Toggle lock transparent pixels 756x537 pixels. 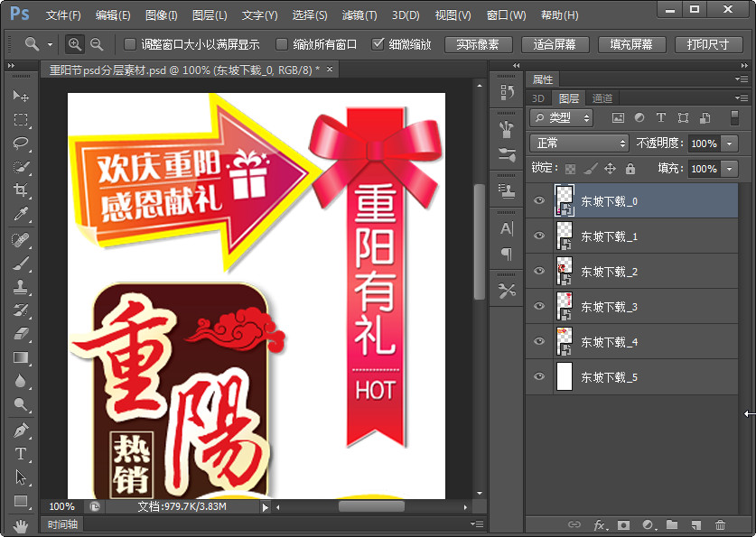pos(570,169)
